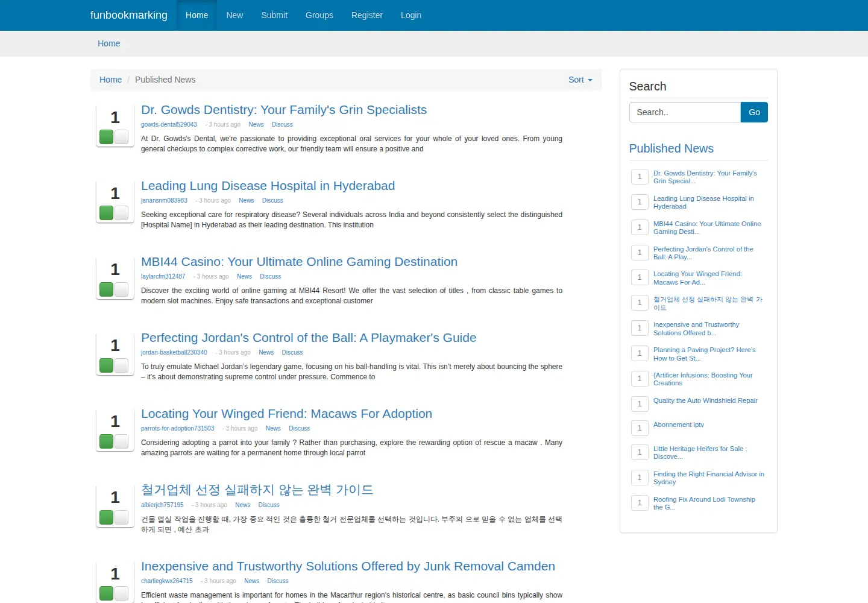This screenshot has height=603, width=868.
Task: View user profile jordan-basketball230340
Action: [x=174, y=353]
